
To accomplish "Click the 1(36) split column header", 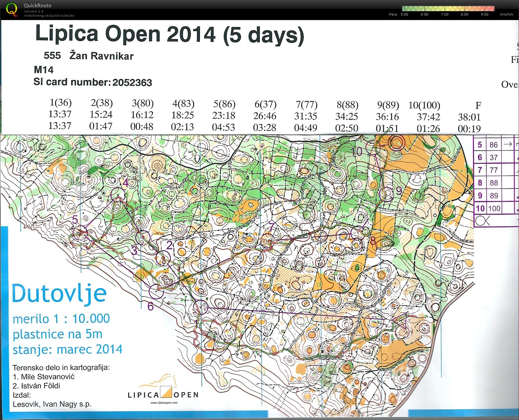I will [60, 102].
